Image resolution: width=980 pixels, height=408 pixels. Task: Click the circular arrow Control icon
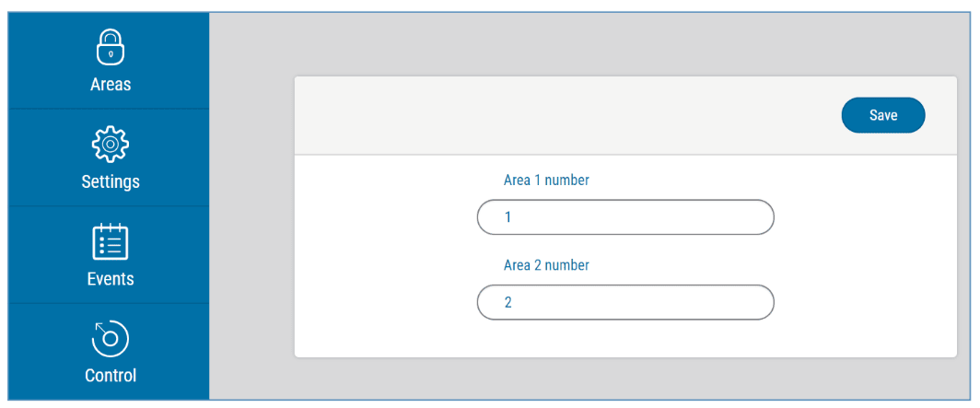point(111,338)
